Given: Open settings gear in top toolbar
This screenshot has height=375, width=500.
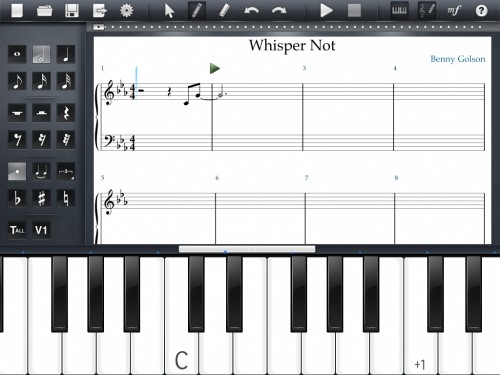Looking at the screenshot, I should [127, 11].
